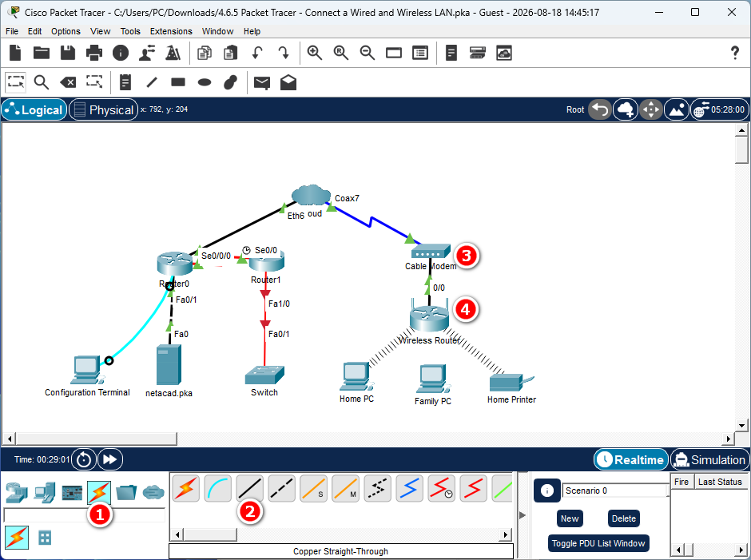
Task: Select the Inspect magnifier tool
Action: pos(42,82)
